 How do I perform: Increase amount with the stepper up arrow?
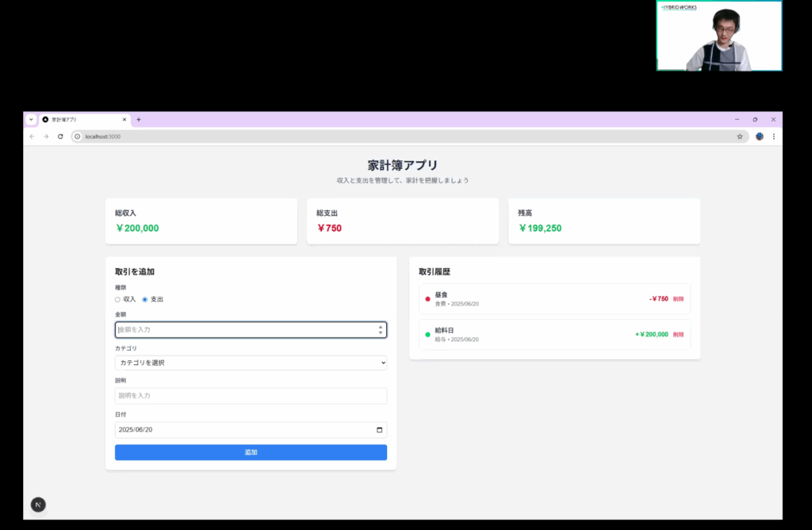pos(381,327)
